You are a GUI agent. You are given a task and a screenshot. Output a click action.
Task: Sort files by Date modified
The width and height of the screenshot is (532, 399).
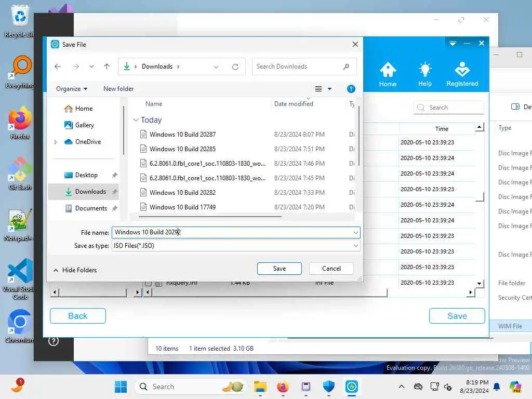pyautogui.click(x=294, y=104)
